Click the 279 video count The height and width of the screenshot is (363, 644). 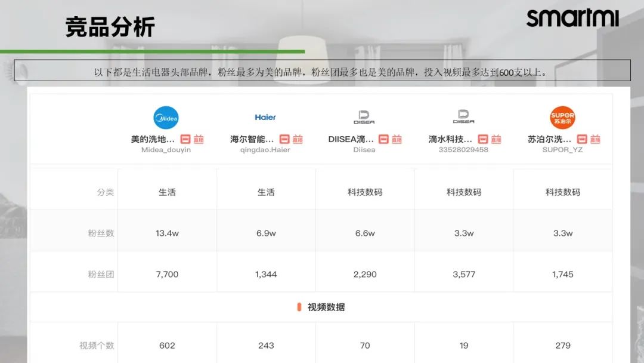pyautogui.click(x=563, y=346)
